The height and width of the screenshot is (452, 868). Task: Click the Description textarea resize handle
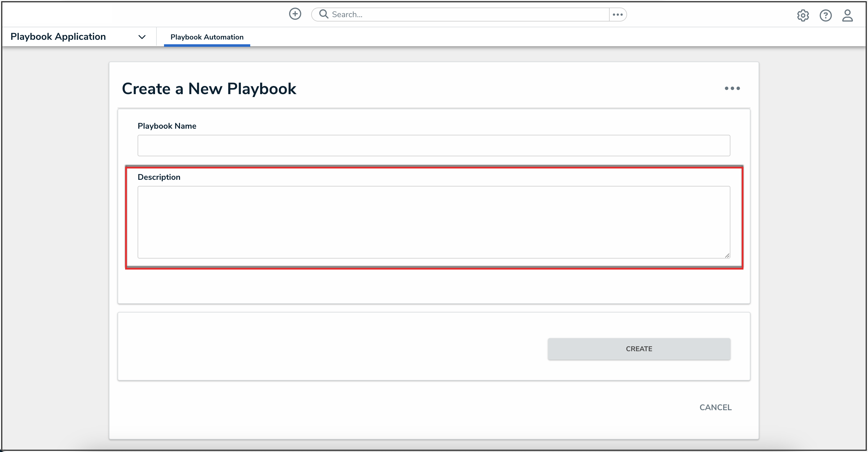pyautogui.click(x=727, y=256)
